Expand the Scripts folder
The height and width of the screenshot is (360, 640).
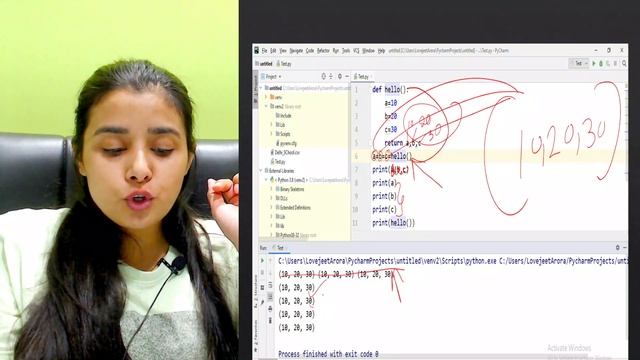(x=272, y=134)
